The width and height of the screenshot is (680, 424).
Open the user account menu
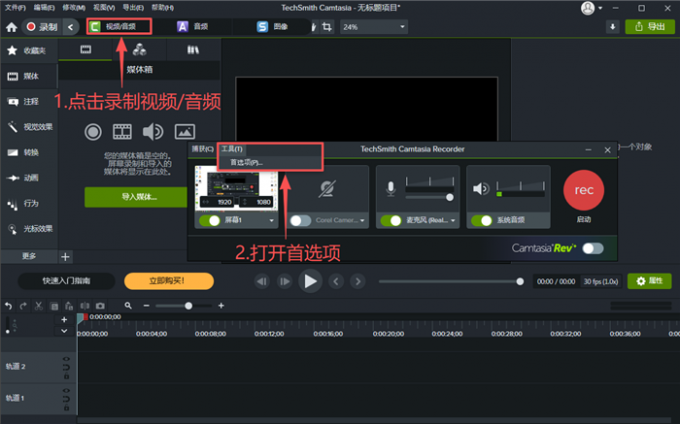click(x=592, y=8)
